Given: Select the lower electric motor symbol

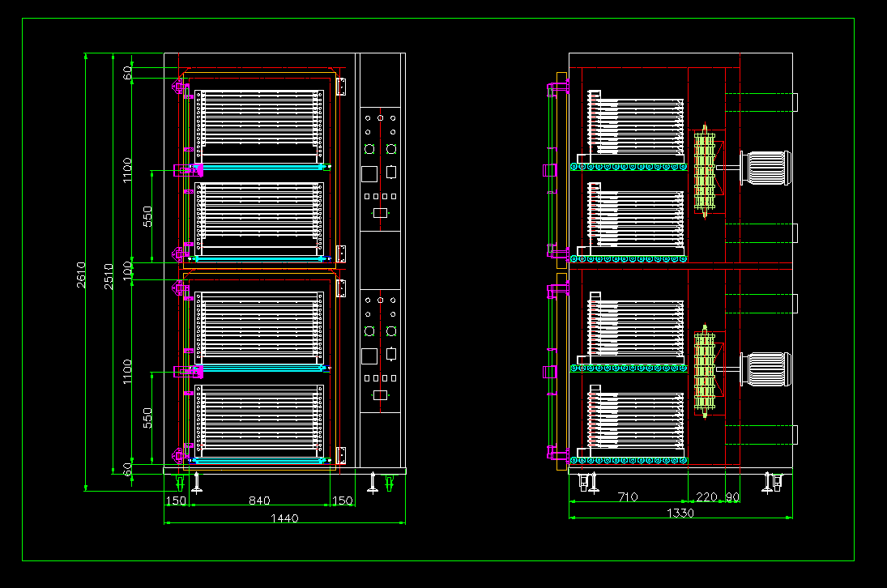Looking at the screenshot, I should point(766,369).
